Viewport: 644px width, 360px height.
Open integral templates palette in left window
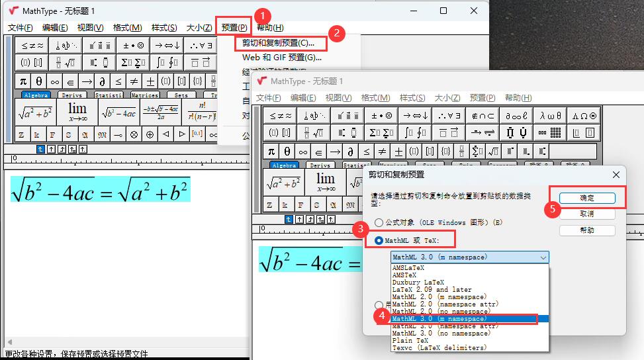pyautogui.click(x=167, y=62)
